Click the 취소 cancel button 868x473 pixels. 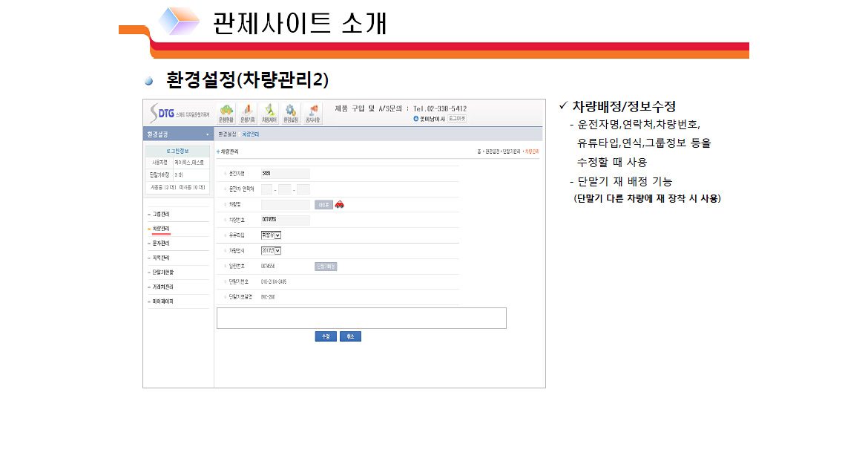(x=350, y=336)
